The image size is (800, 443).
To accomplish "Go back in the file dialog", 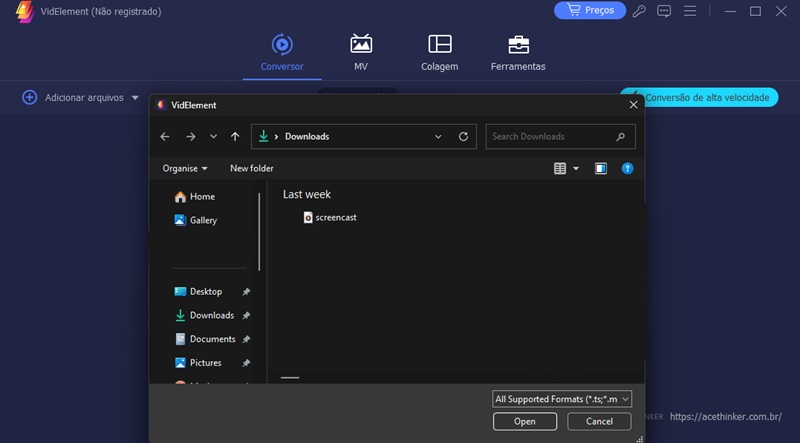I will point(165,137).
